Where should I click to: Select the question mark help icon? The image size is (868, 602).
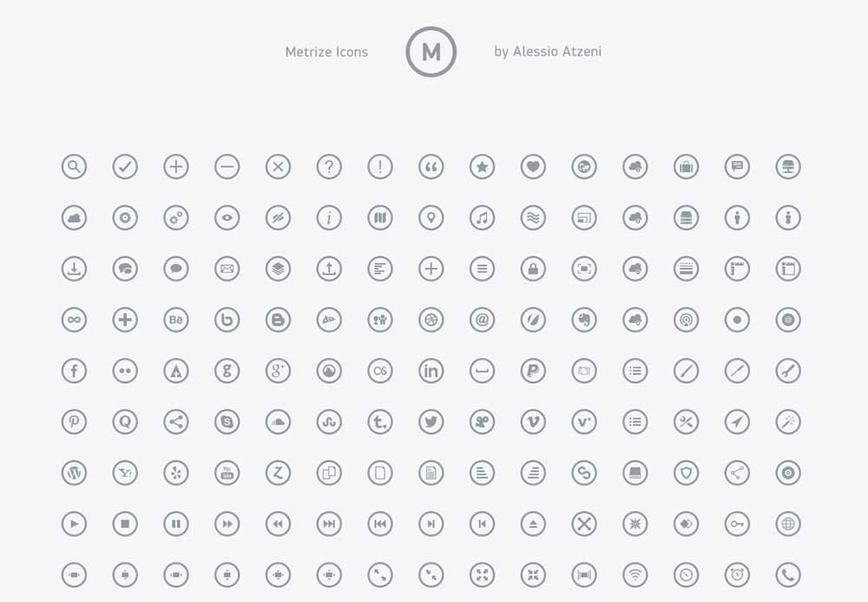329,167
